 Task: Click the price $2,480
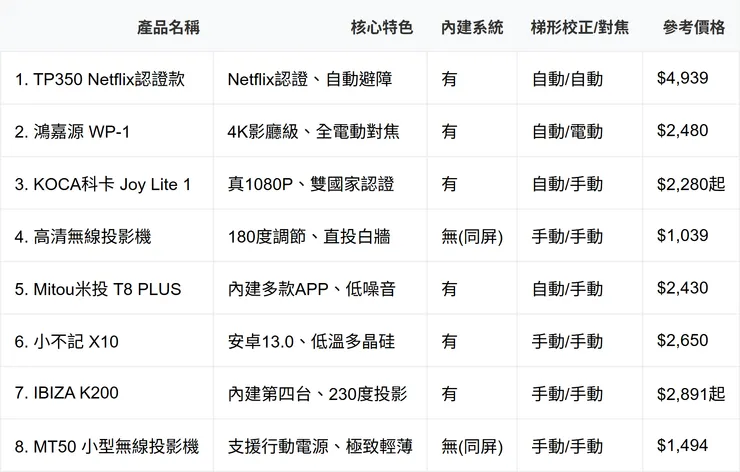(x=682, y=131)
